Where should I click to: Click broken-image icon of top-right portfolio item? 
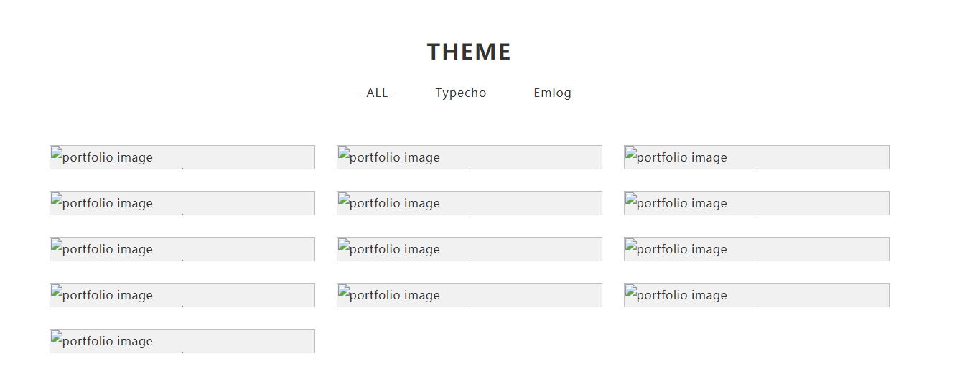631,153
